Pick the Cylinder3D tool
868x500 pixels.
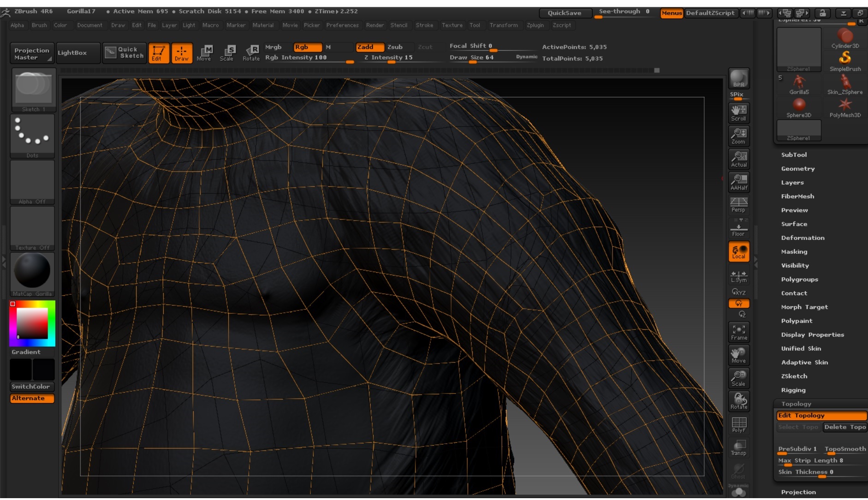point(845,39)
